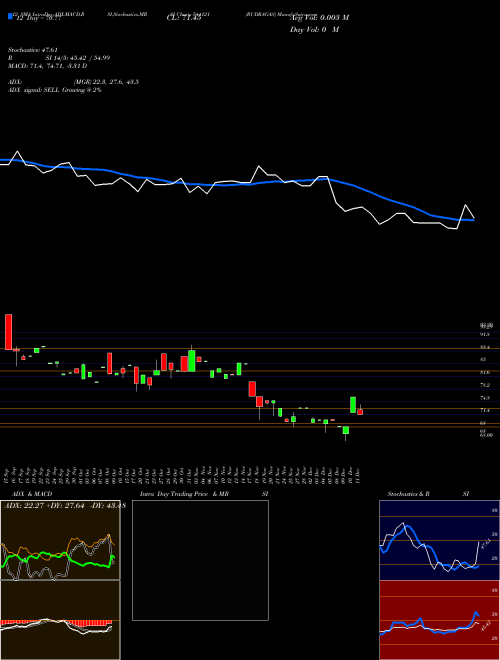Click the empty Intra Day Trading chart box
Viewport: 500px width, 660px height.
point(200,560)
